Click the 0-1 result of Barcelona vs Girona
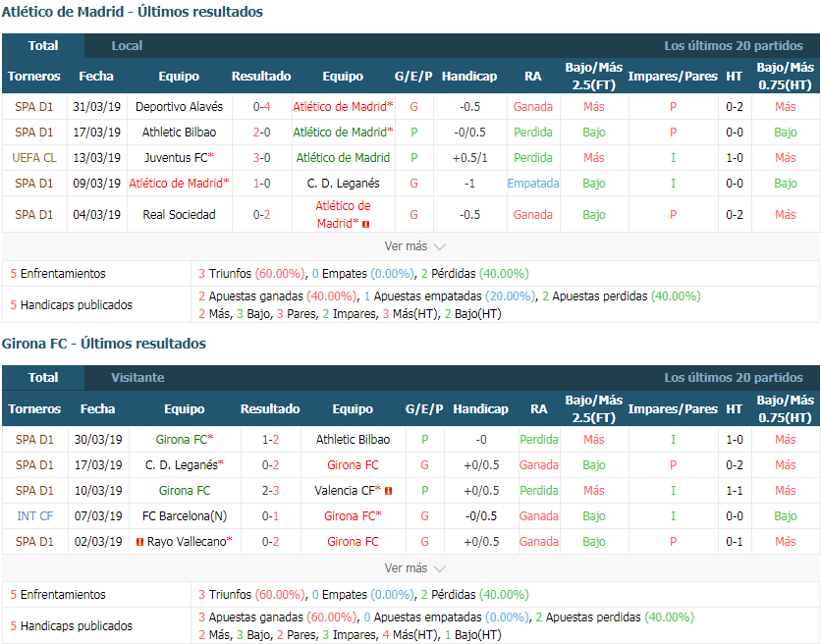 (x=270, y=516)
